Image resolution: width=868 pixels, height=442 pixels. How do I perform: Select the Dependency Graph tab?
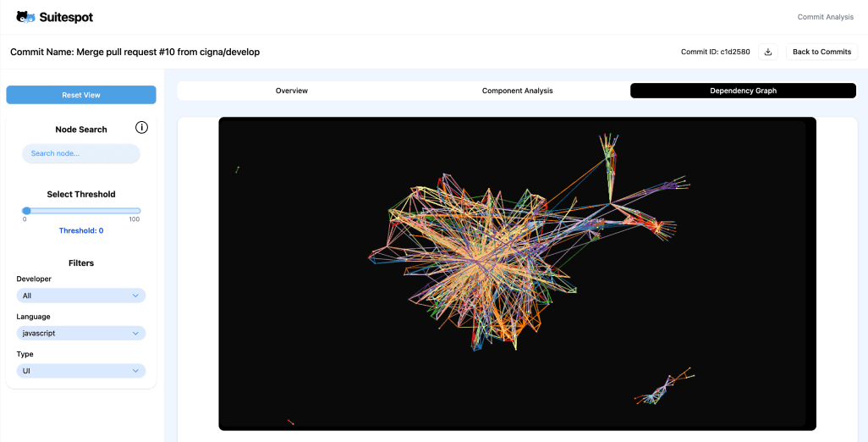743,91
